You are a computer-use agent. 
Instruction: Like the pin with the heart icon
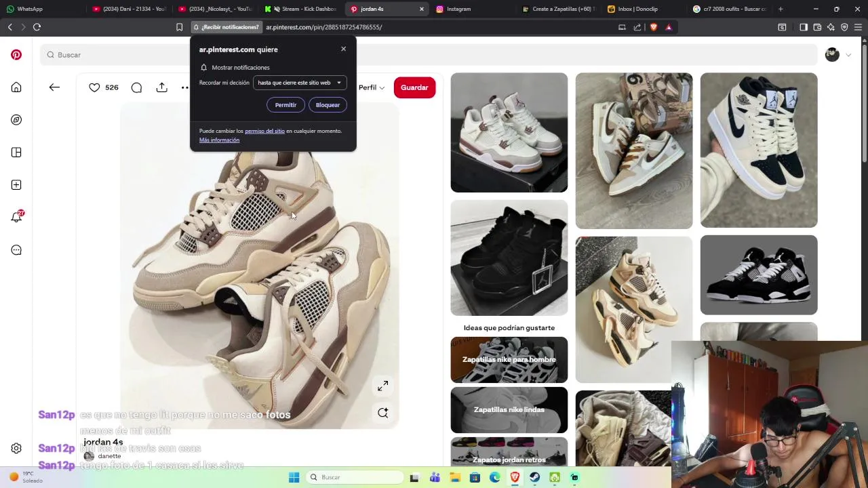click(94, 87)
